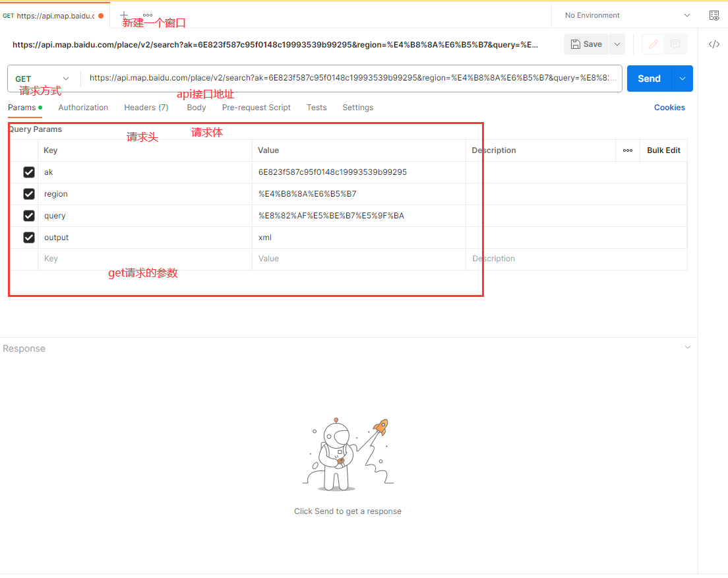Open the comments icon
728x578 pixels.
coord(675,44)
